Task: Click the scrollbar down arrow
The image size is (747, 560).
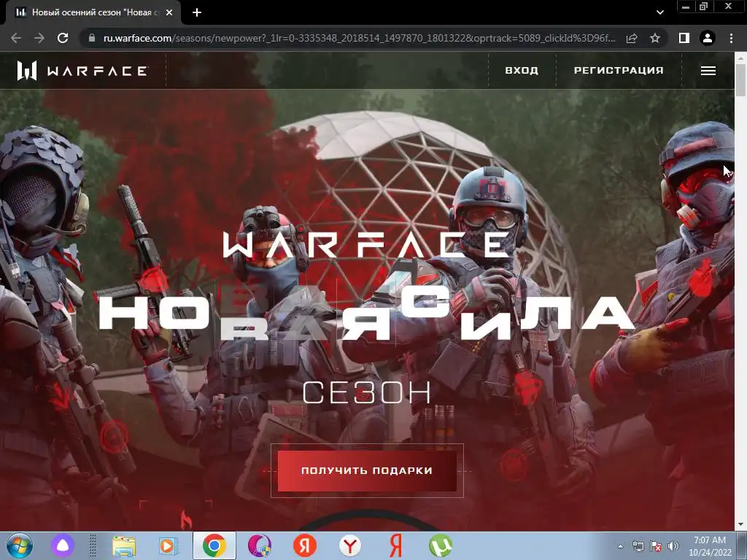Action: pyautogui.click(x=740, y=525)
